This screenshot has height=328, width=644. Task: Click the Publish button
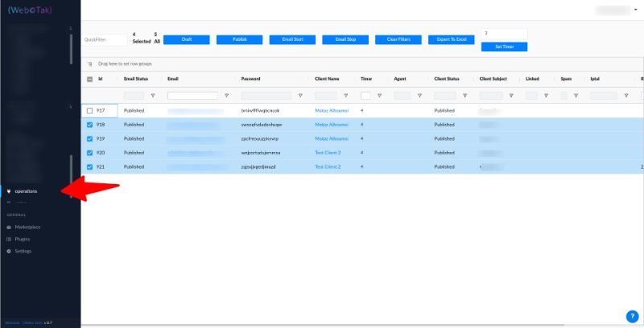tap(239, 39)
